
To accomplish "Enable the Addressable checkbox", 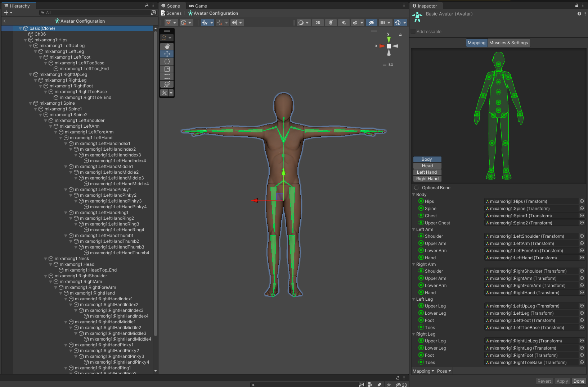I will click(x=413, y=32).
